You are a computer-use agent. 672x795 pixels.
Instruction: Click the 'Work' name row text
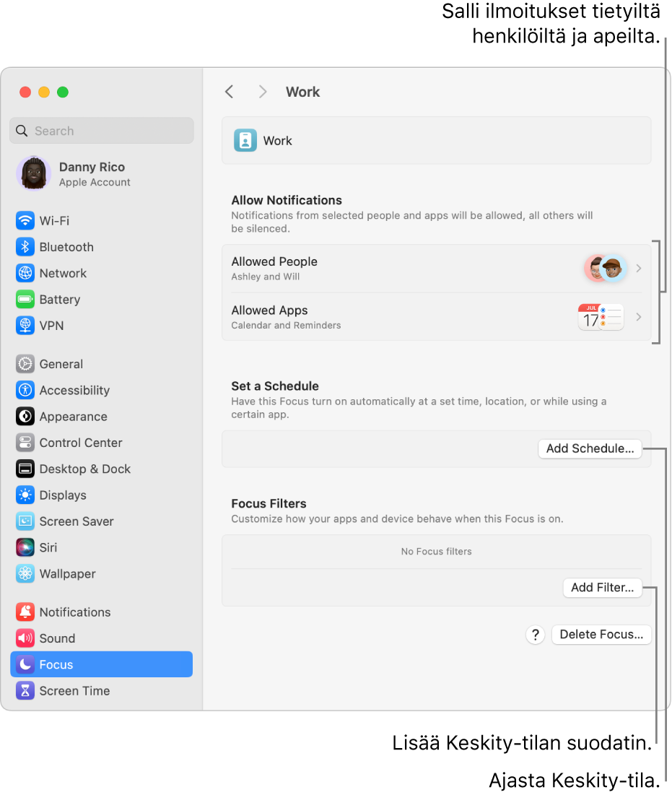[x=277, y=141]
